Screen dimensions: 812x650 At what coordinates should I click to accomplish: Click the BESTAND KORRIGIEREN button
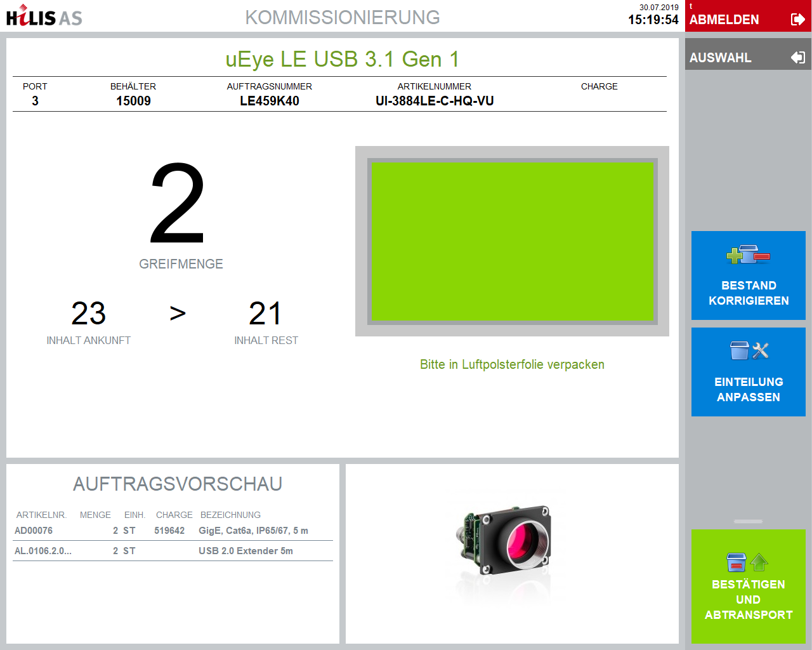coord(749,275)
